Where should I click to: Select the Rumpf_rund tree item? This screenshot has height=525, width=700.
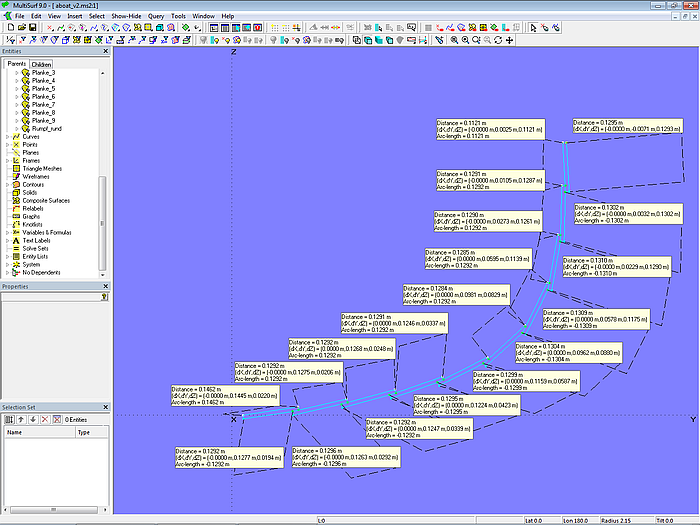click(48, 128)
